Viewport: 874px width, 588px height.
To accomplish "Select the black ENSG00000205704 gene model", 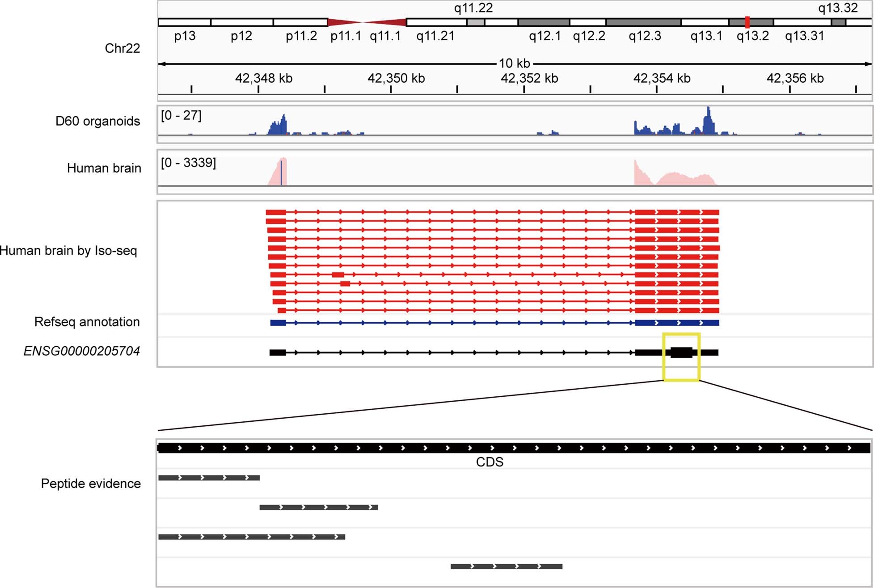I will tap(447, 353).
